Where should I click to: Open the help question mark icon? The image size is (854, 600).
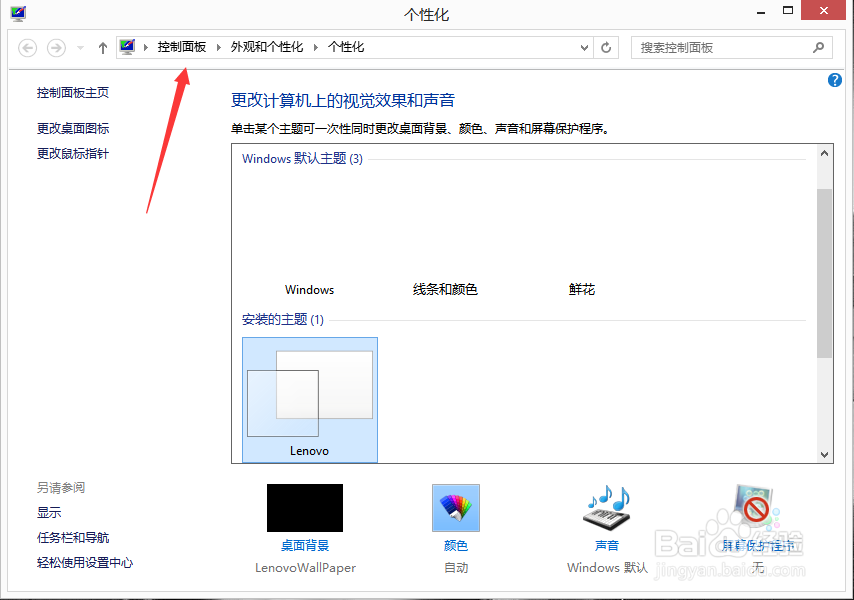tap(835, 80)
